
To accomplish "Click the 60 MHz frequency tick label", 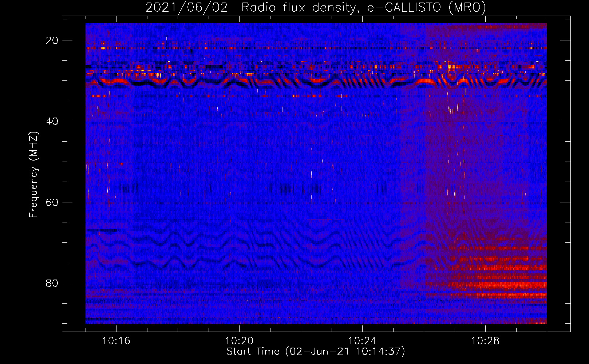I will [52, 202].
